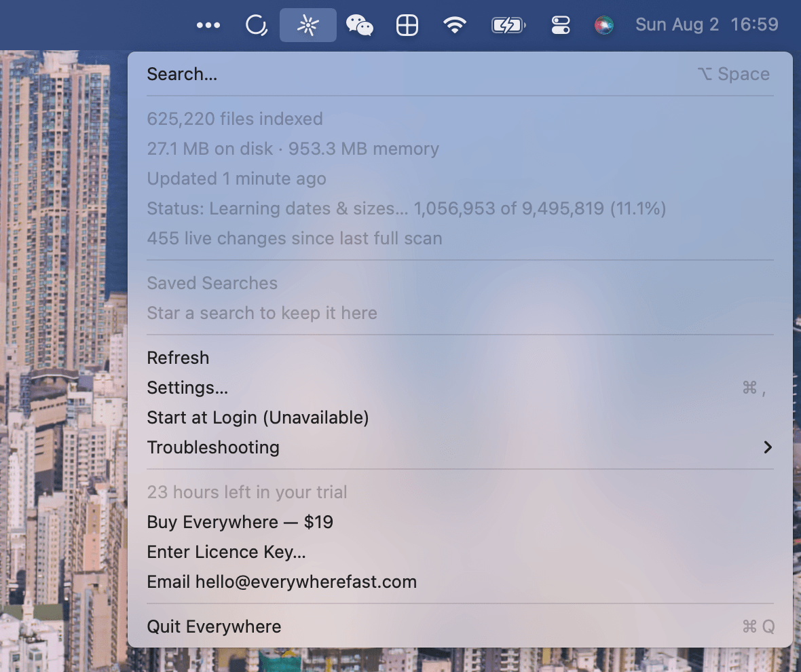Click Updated 1 minute ago text
This screenshot has height=672, width=801.
click(x=236, y=179)
